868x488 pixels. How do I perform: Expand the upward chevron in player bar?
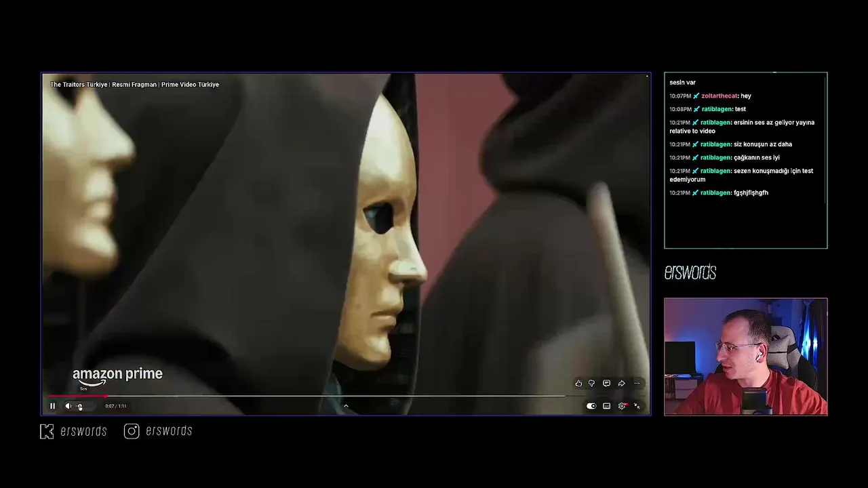(346, 406)
